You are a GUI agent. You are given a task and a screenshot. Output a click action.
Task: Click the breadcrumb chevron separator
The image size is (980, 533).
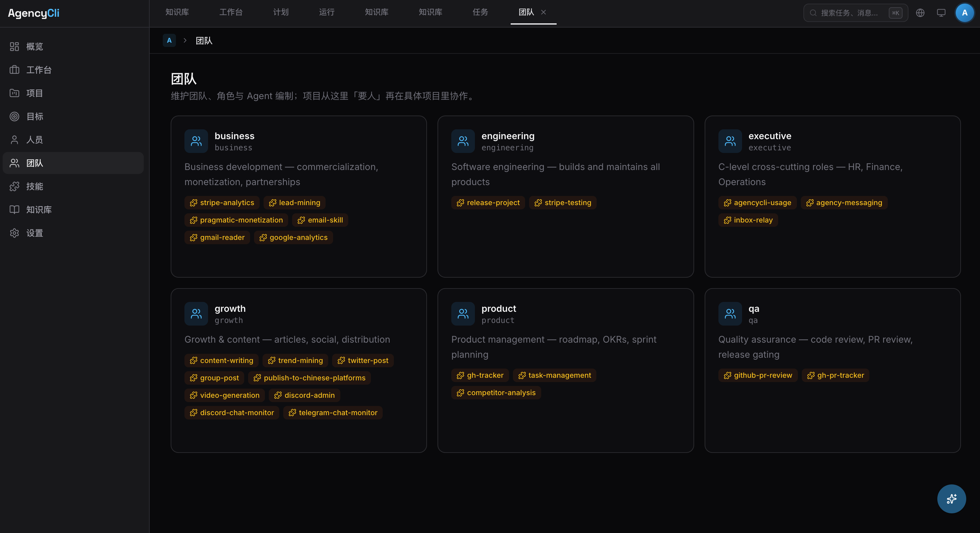click(185, 40)
